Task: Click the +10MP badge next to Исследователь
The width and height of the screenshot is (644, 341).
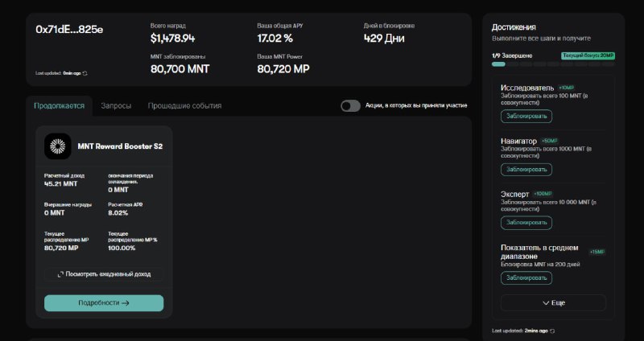Action: click(x=566, y=88)
